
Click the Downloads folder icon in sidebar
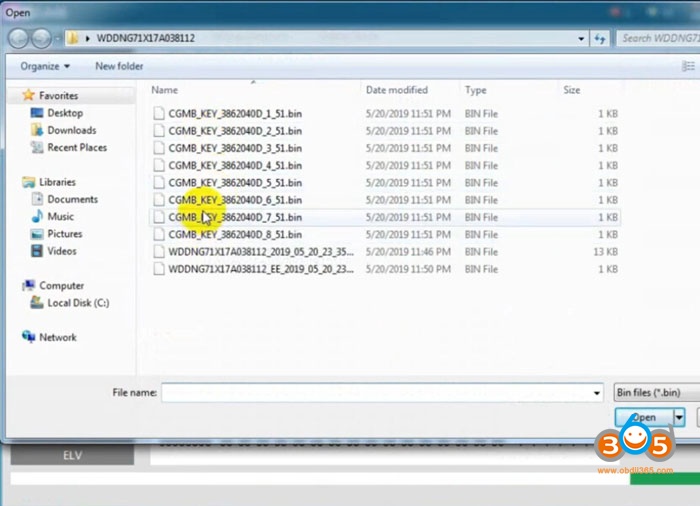coord(37,130)
